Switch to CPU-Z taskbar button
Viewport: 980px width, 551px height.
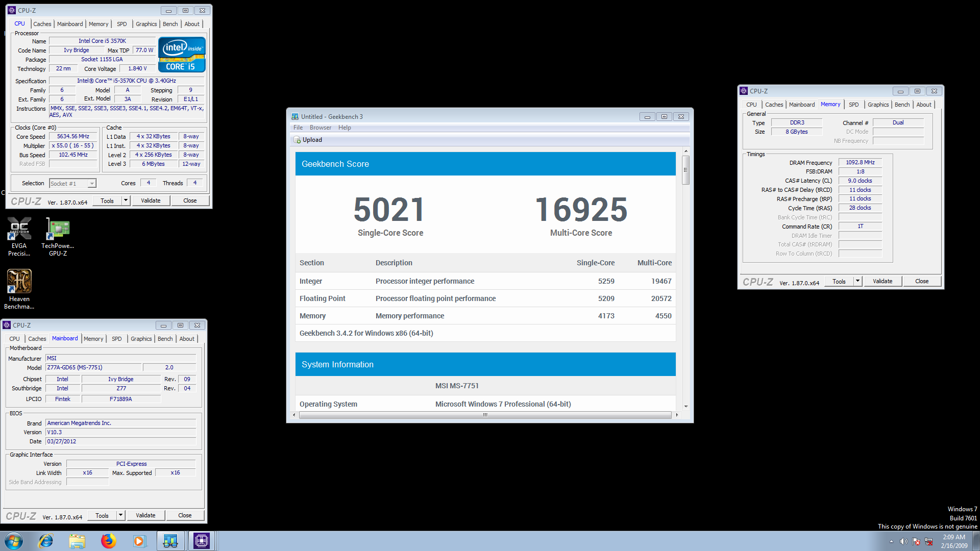[x=202, y=541]
